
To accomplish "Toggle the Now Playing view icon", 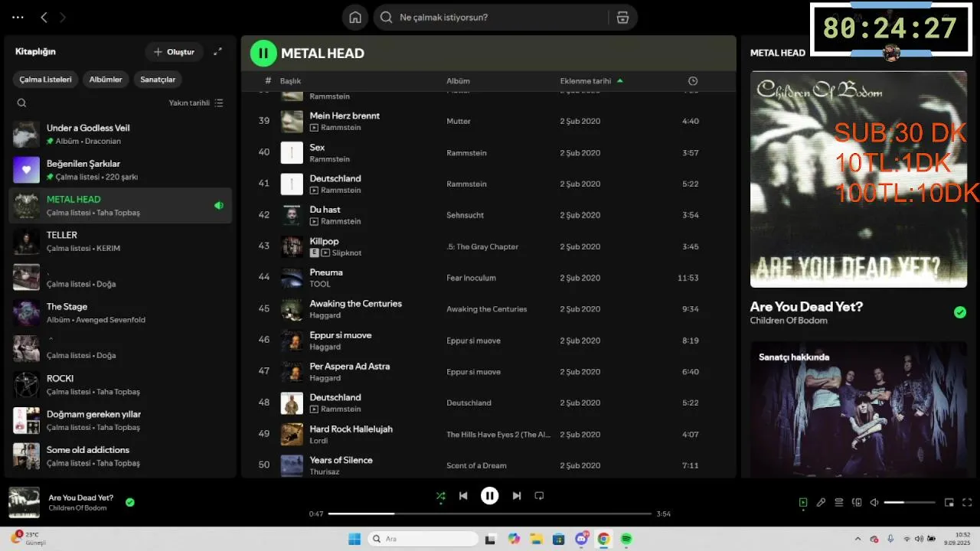I will click(803, 503).
